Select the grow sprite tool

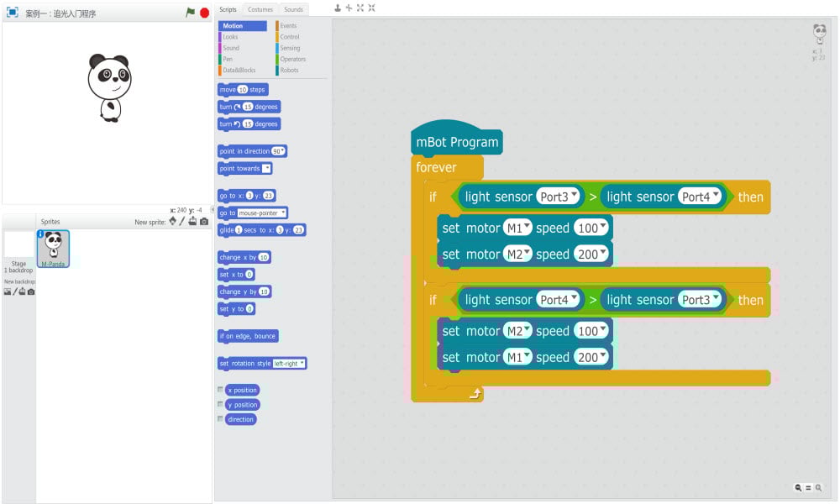(360, 8)
